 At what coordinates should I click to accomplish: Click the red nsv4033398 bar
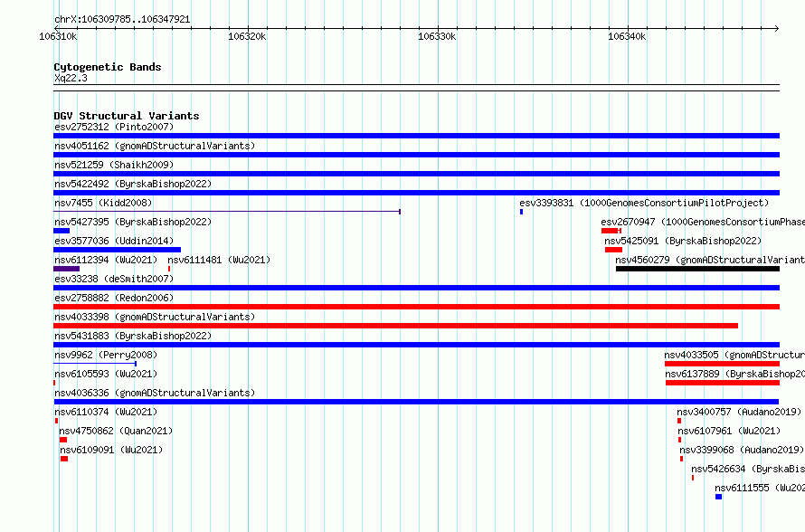pyautogui.click(x=396, y=326)
